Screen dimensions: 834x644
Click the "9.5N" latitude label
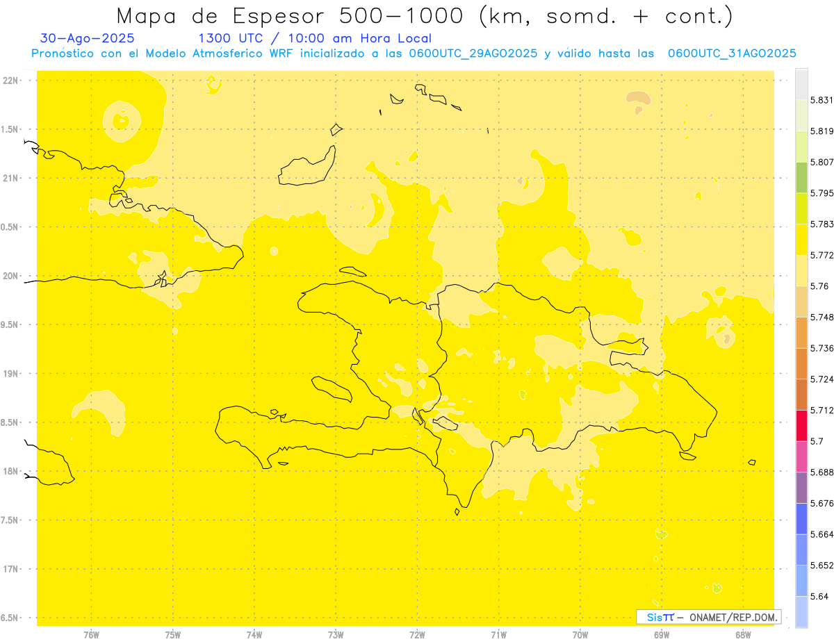pos(9,324)
